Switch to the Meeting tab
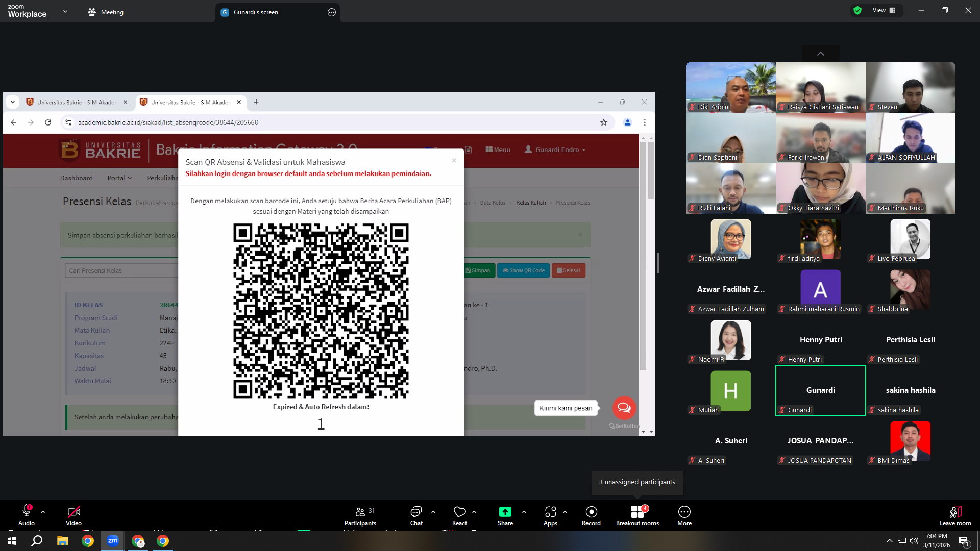 click(106, 12)
